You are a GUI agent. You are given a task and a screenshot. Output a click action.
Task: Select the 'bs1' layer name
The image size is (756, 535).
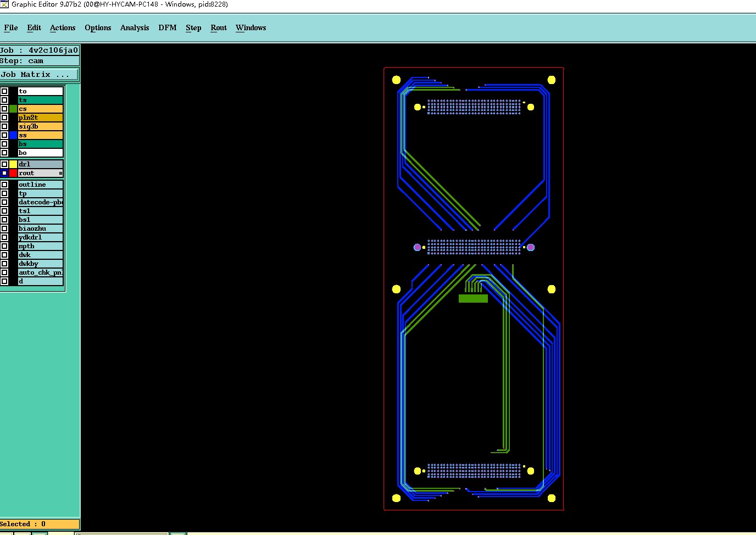tap(41, 220)
